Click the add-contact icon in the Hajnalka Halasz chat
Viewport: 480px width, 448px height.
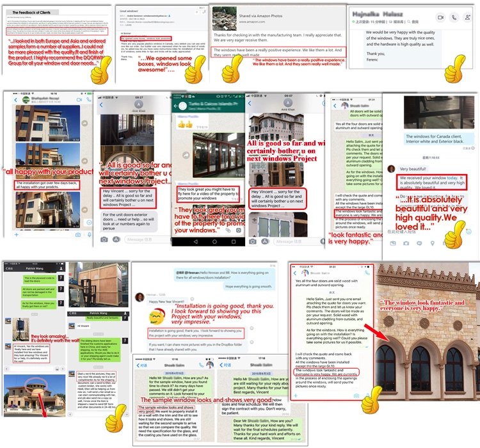tap(467, 17)
